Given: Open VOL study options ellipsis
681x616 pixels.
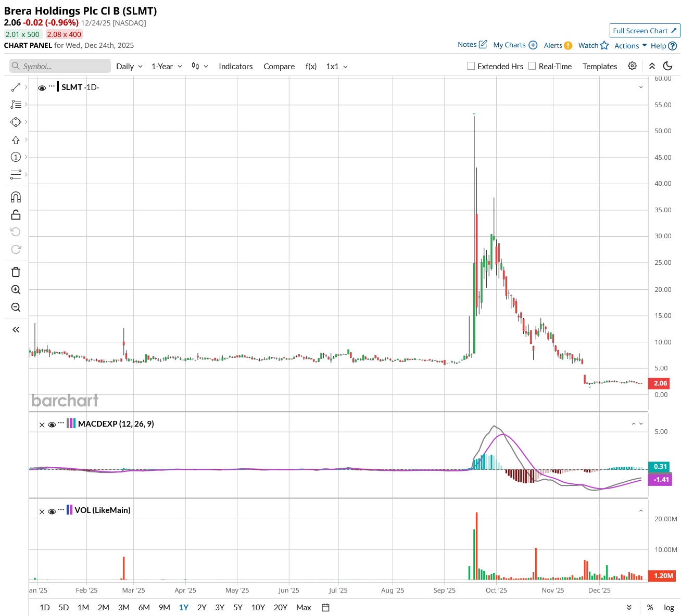Looking at the screenshot, I should coord(61,509).
